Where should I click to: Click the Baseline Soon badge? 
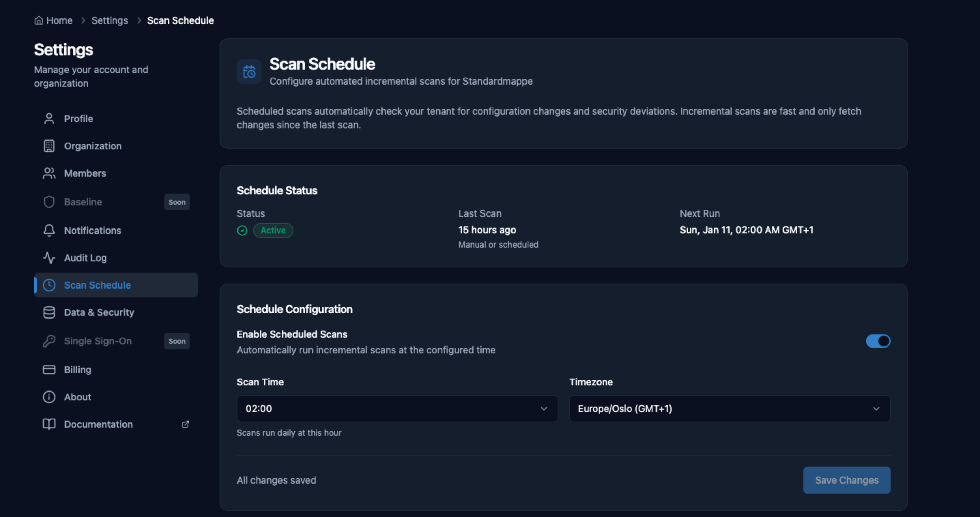[x=177, y=202]
